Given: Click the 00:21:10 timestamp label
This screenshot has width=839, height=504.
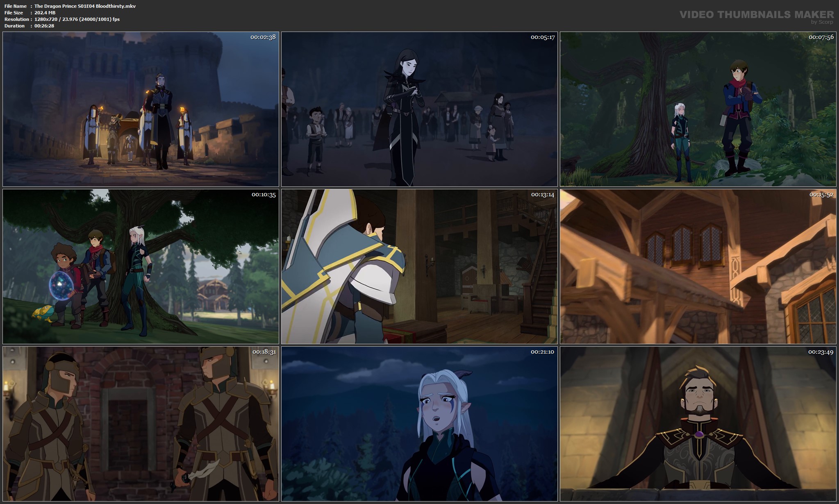Looking at the screenshot, I should tap(542, 352).
